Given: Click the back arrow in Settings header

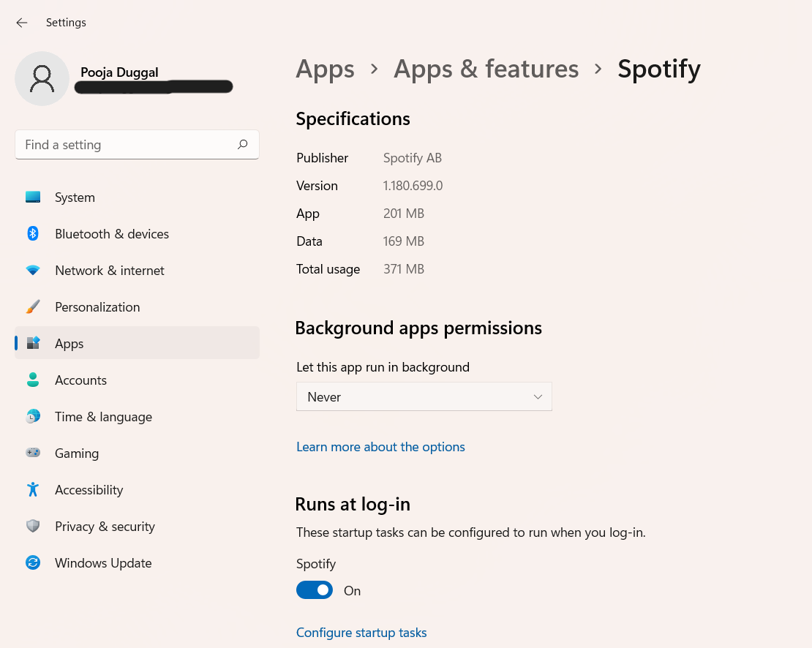Looking at the screenshot, I should pos(22,23).
